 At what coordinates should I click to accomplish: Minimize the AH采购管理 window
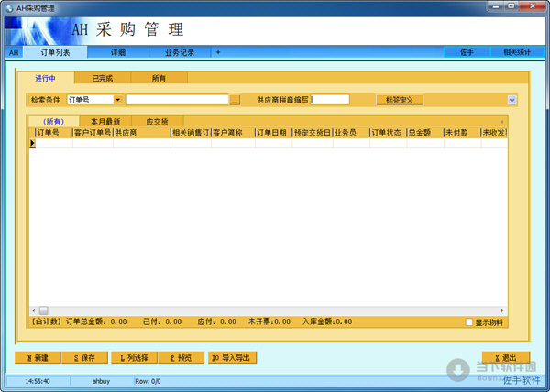[496, 6]
